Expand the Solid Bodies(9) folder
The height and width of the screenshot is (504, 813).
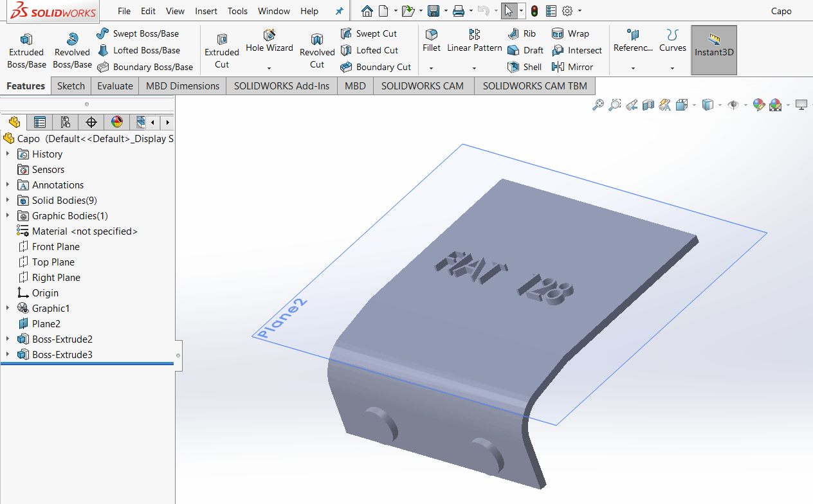[x=8, y=201]
